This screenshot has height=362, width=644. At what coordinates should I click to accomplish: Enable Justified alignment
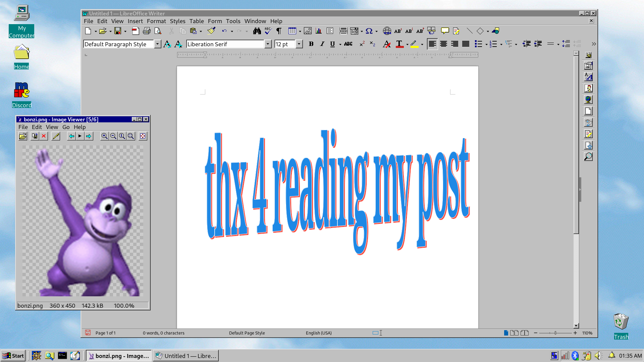[466, 44]
